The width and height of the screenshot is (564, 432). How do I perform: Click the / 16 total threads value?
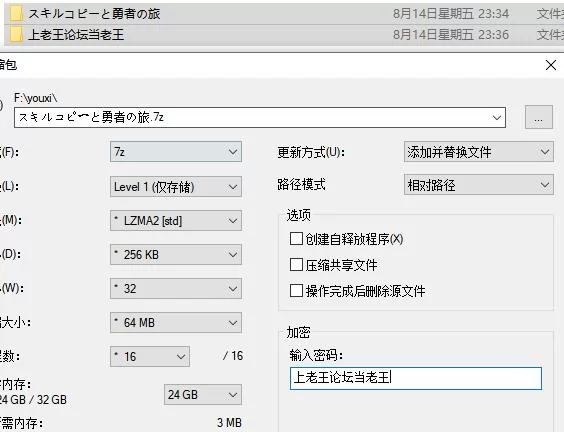point(233,356)
